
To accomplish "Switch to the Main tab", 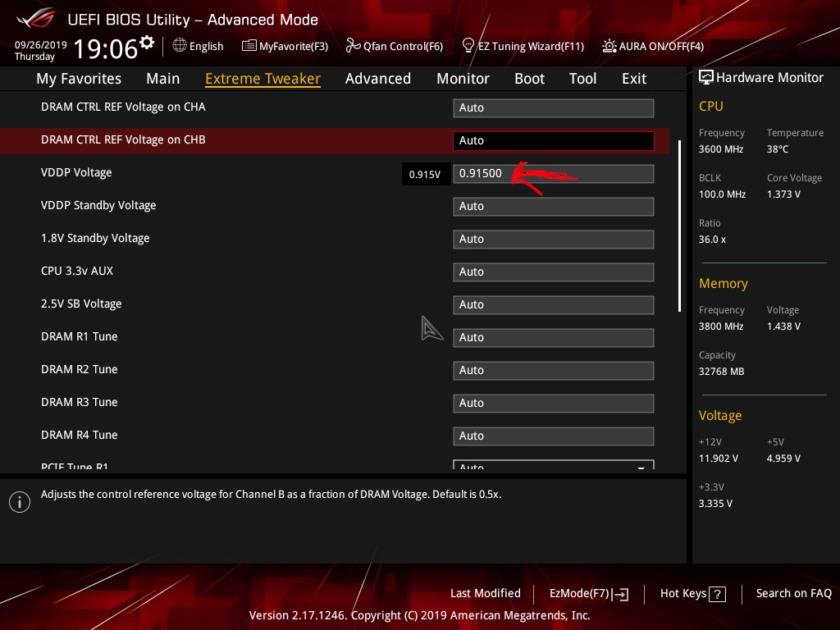I will [x=163, y=79].
